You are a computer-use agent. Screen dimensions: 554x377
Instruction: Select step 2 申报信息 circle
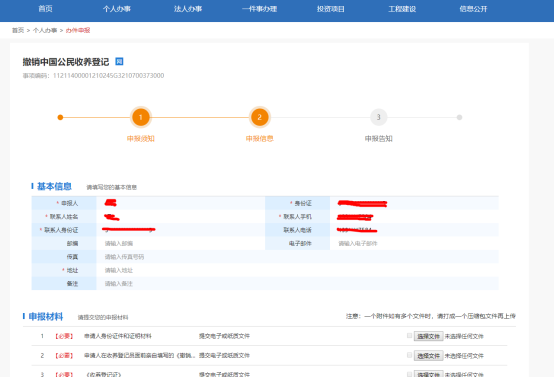point(260,117)
